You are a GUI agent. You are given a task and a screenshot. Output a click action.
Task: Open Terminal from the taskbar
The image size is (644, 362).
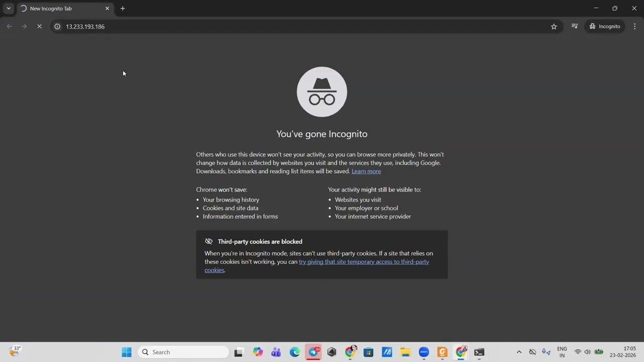(x=479, y=352)
